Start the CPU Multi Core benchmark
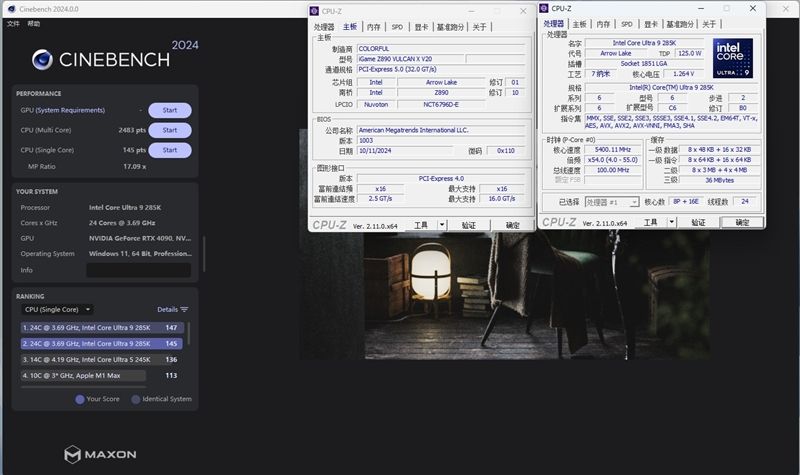 (170, 130)
